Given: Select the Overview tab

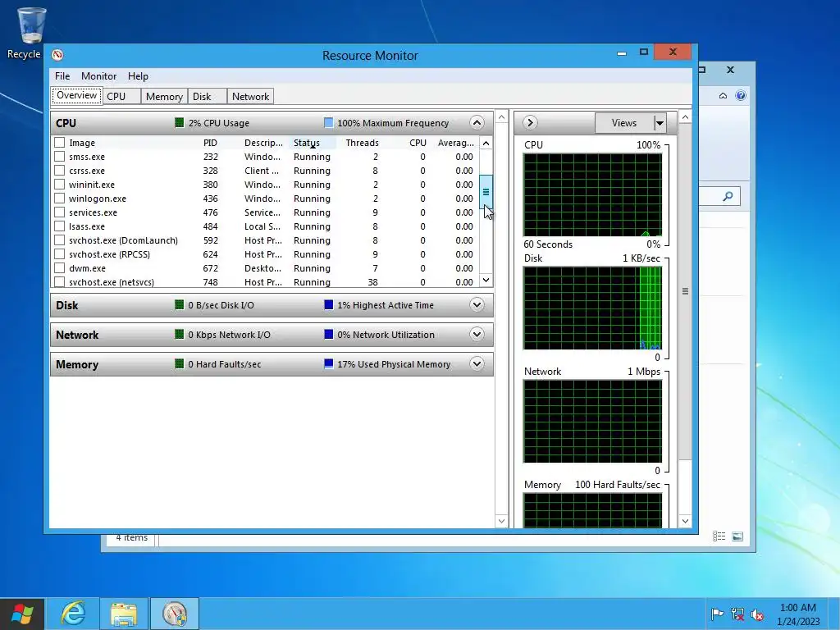Looking at the screenshot, I should point(76,95).
